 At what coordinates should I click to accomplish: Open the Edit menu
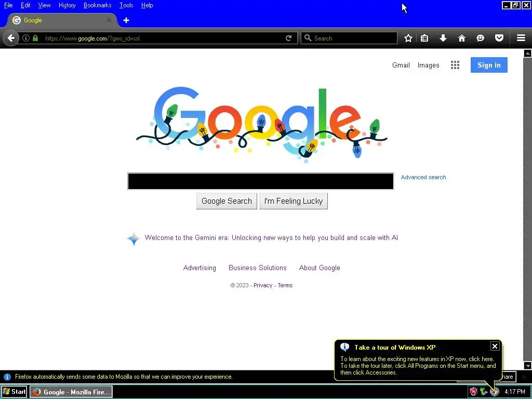click(25, 5)
